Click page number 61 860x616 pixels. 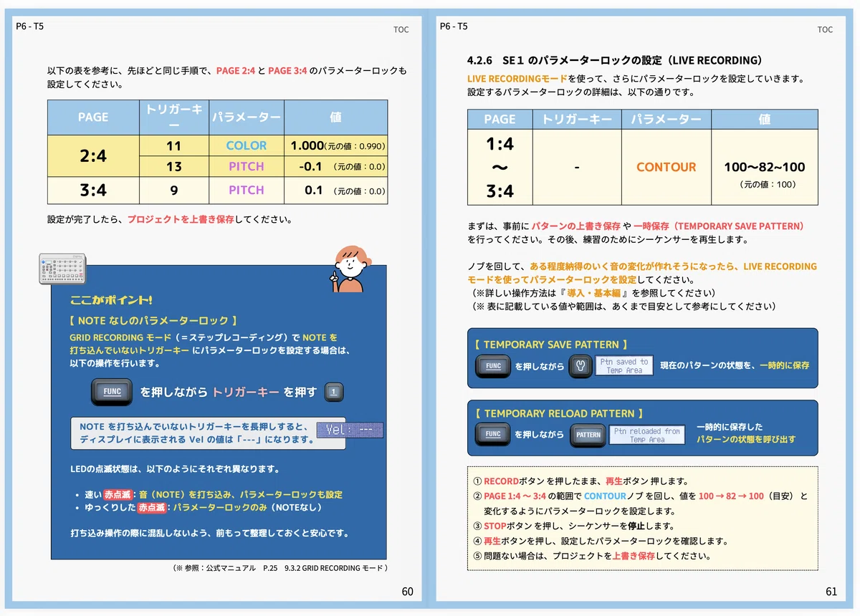(x=831, y=592)
